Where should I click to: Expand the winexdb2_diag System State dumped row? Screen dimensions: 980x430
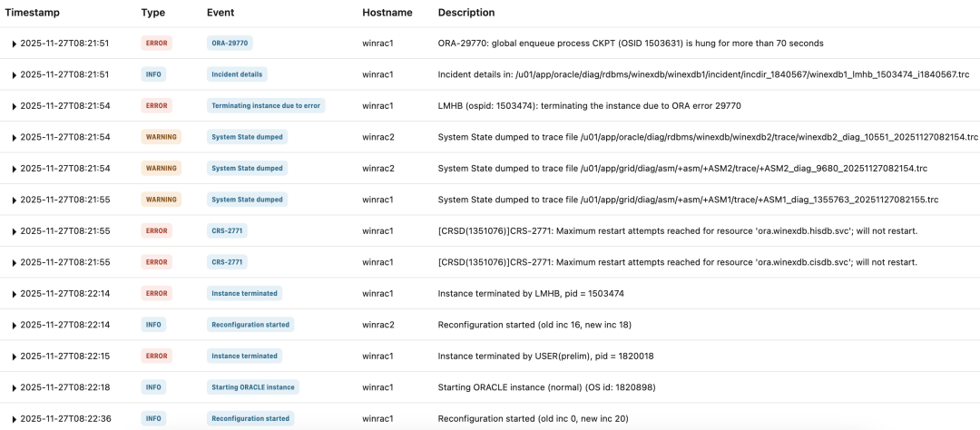pos(14,138)
